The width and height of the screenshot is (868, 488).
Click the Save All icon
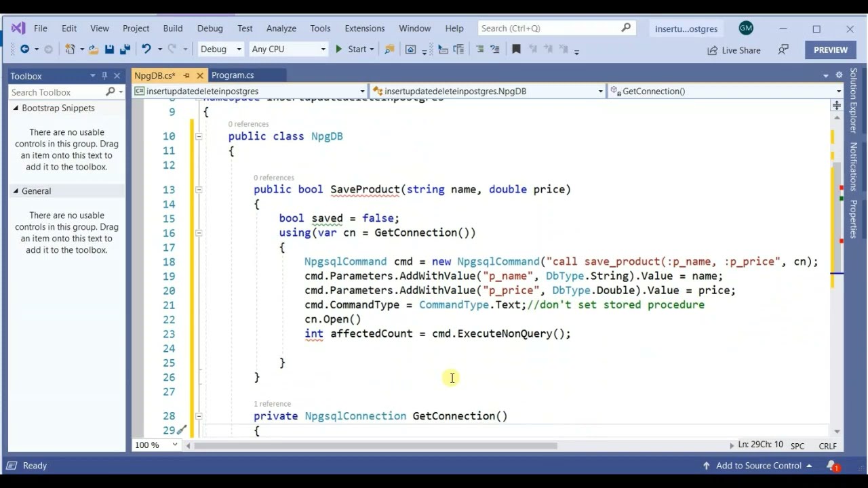point(125,49)
